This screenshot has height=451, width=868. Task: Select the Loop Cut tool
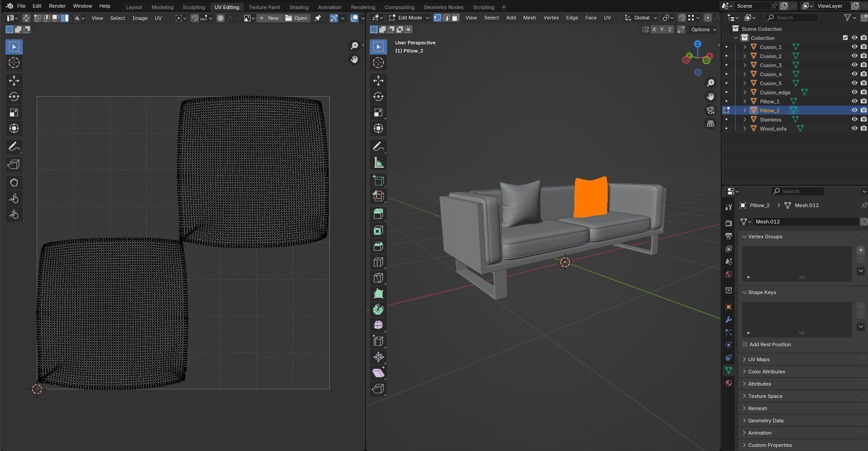(x=378, y=262)
